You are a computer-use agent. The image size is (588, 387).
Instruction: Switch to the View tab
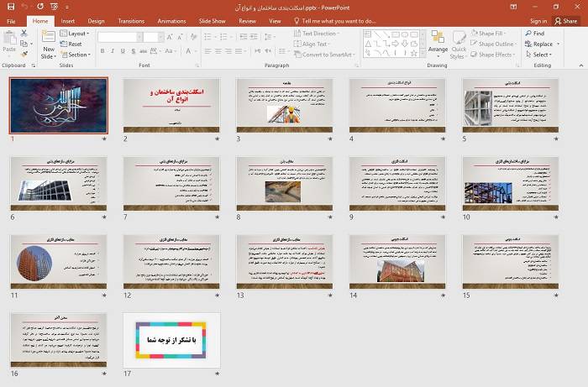click(275, 21)
